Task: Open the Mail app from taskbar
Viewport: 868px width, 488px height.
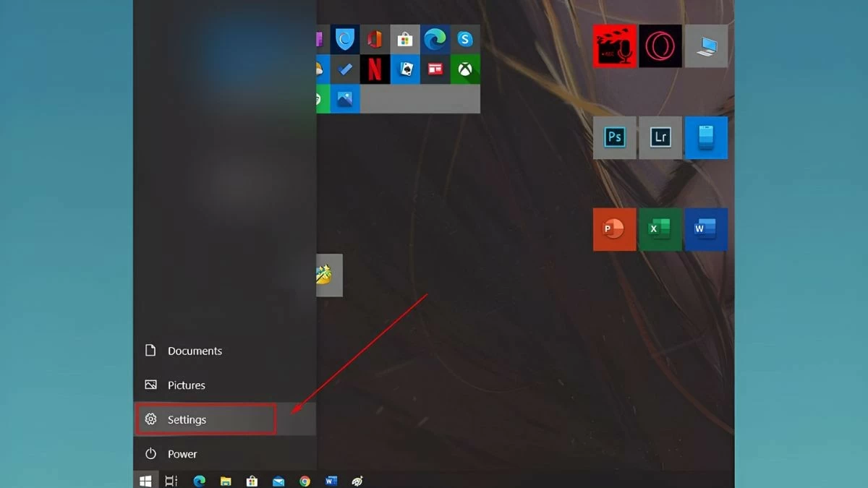Action: (278, 481)
